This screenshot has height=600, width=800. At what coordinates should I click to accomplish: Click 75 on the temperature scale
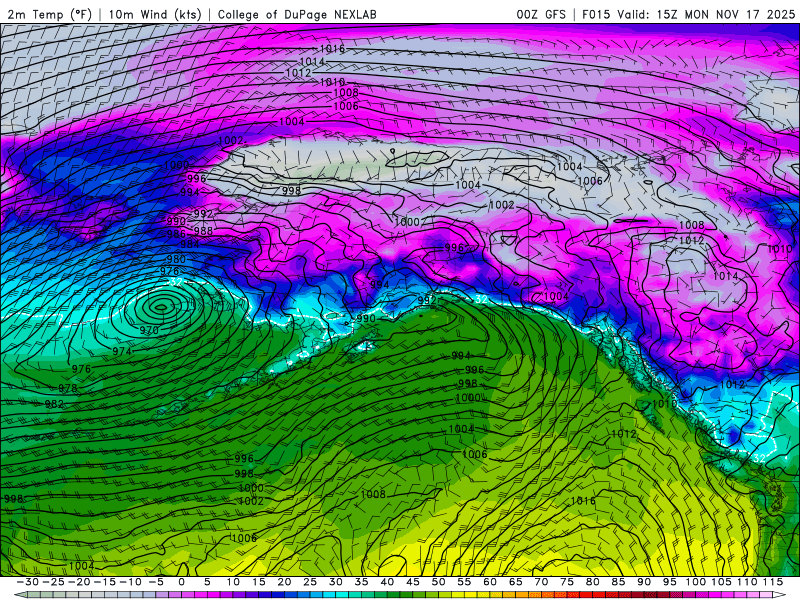pos(567,582)
